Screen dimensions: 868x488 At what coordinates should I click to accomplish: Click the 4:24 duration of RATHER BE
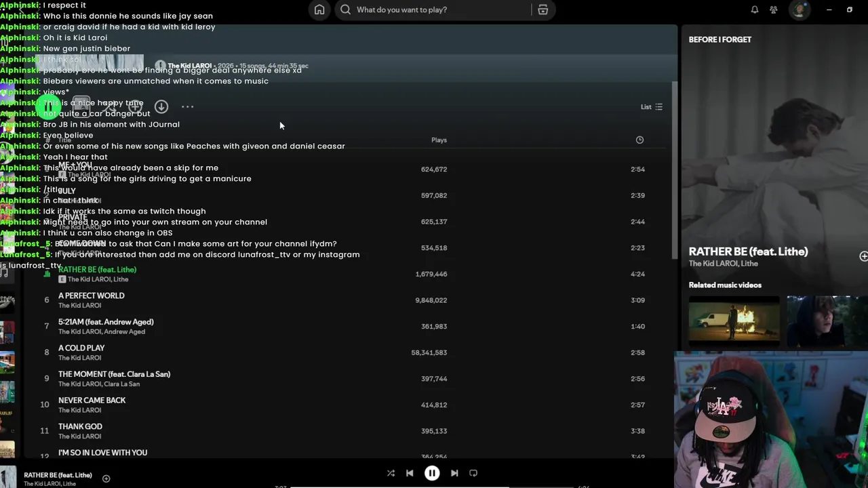tap(637, 274)
